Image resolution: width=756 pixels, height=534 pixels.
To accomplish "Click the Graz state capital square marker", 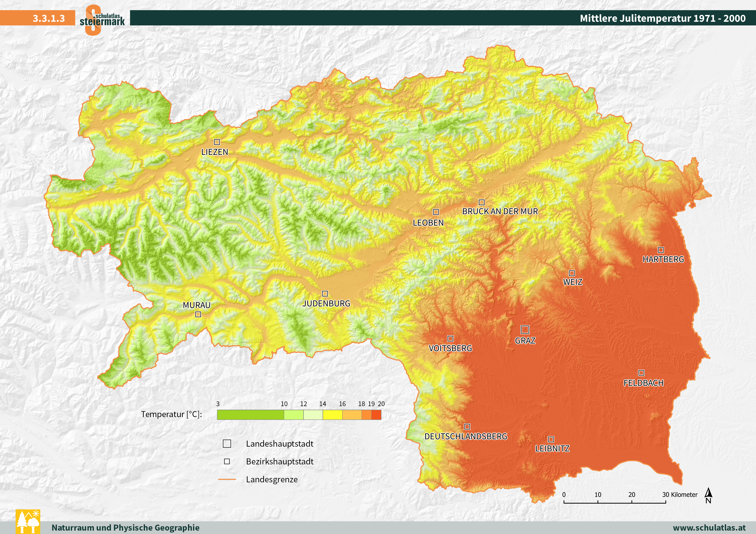I will (525, 329).
